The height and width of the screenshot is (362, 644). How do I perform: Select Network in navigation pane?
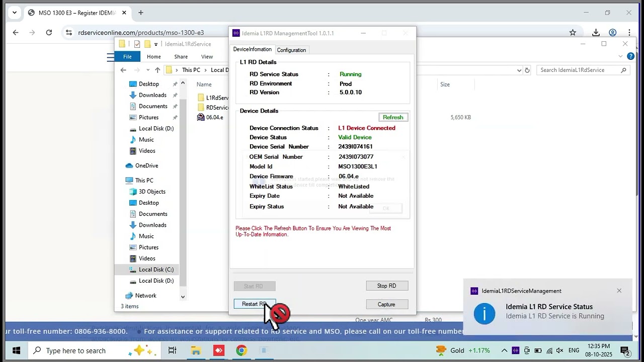(x=145, y=296)
